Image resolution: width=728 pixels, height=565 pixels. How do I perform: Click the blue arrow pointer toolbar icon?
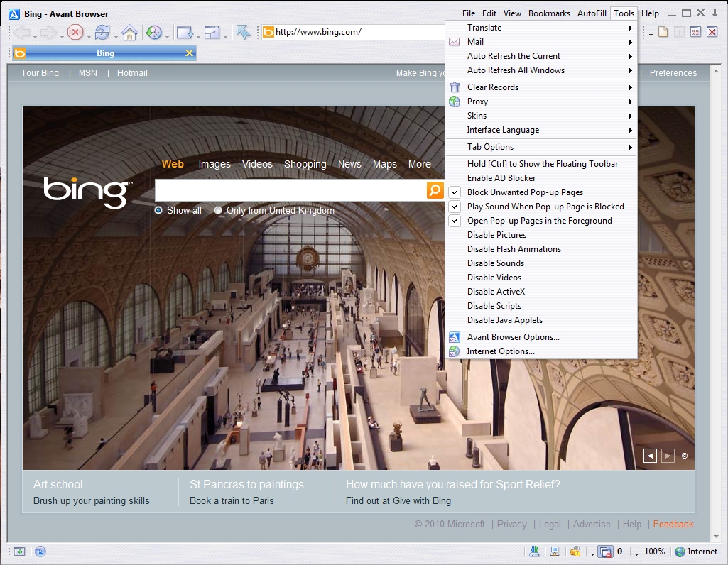coord(243,32)
